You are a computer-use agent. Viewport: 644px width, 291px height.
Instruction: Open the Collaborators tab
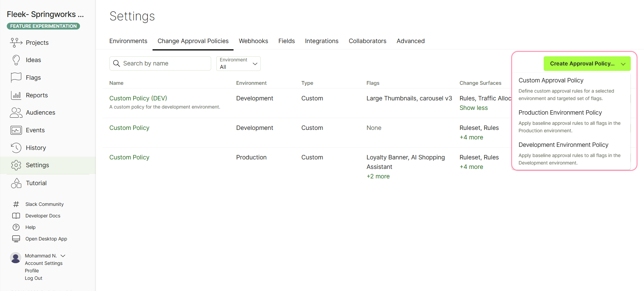pyautogui.click(x=367, y=41)
